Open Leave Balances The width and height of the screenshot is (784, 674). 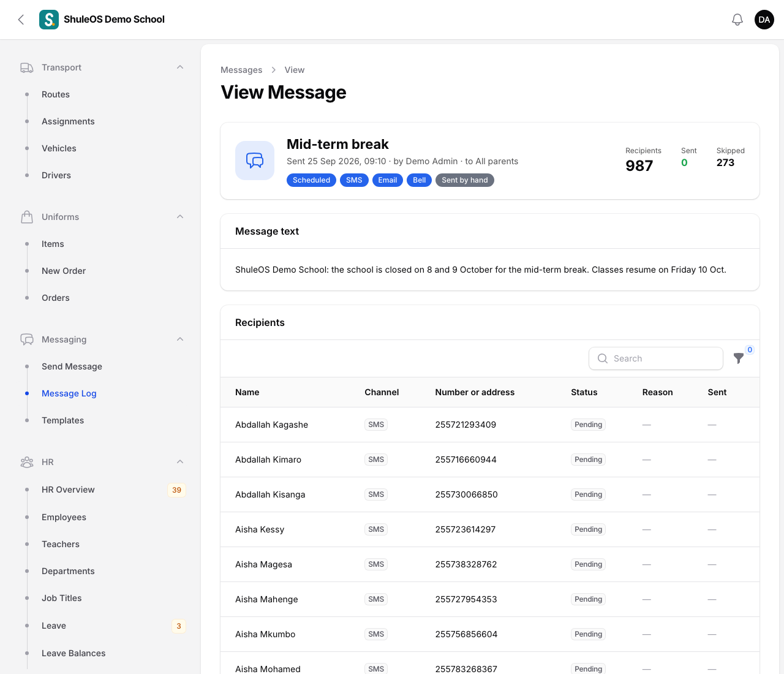pos(73,653)
